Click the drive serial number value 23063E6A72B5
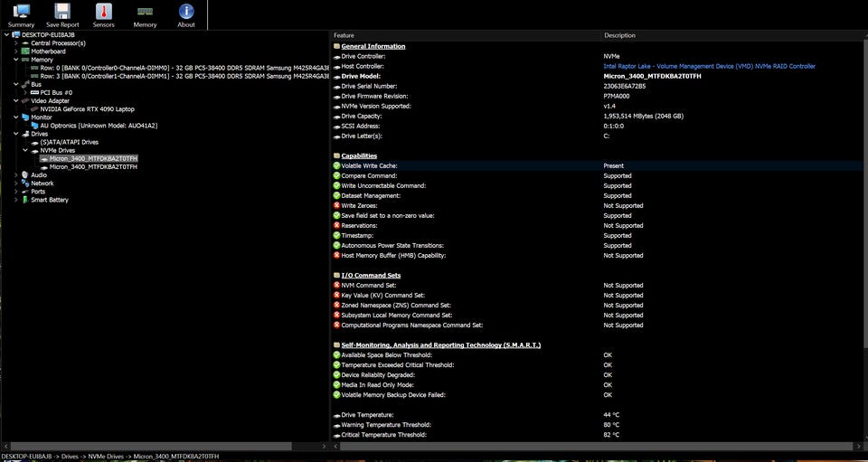This screenshot has width=868, height=462. 625,86
